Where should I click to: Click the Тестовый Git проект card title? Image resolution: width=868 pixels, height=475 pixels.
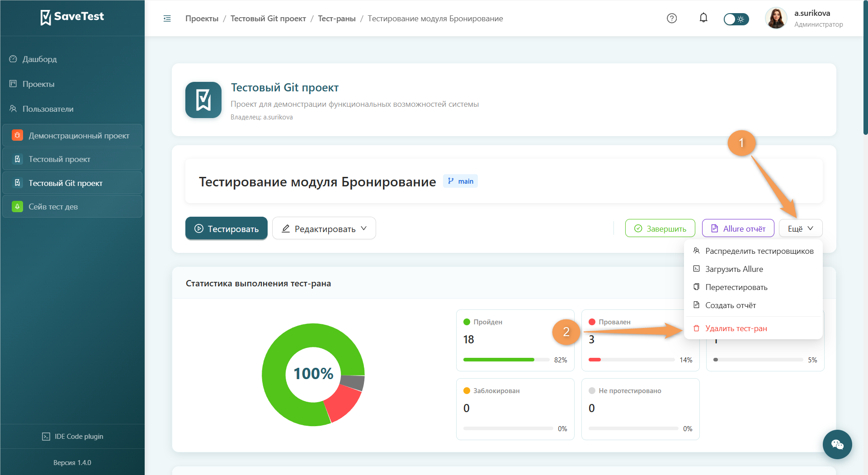click(x=285, y=88)
